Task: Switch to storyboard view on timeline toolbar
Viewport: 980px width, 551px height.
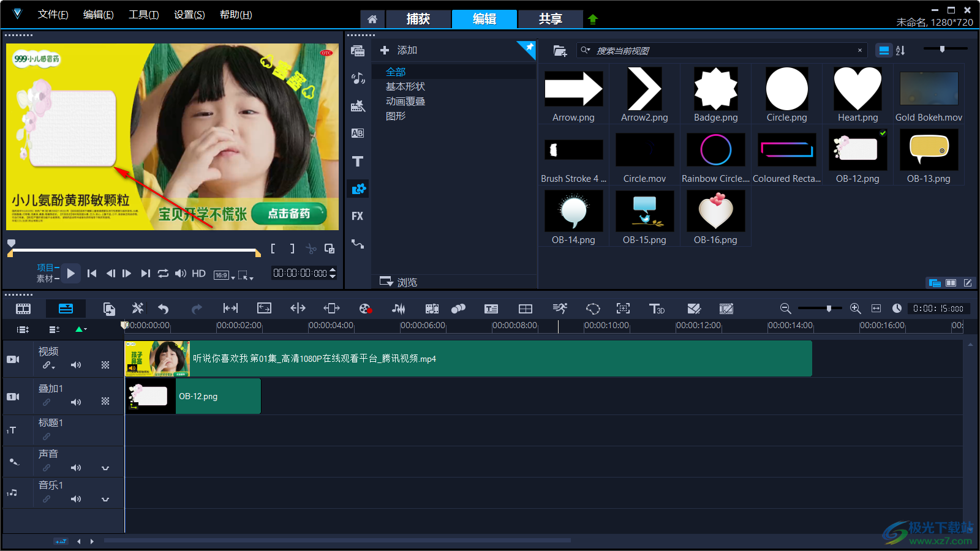Action: pos(23,309)
